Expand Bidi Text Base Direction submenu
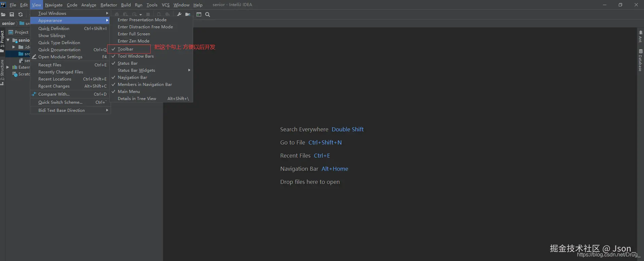The image size is (644, 261). [x=70, y=110]
